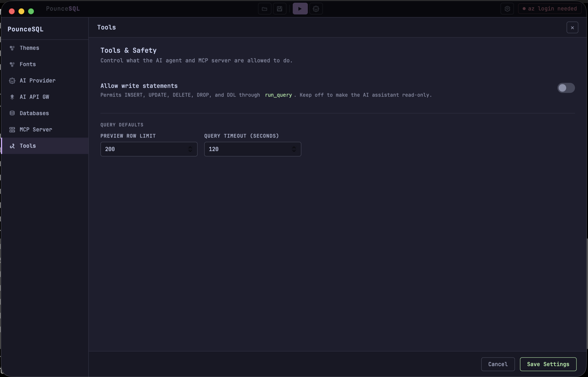This screenshot has width=588, height=377.
Task: Click the macOS green zoom window button
Action: [x=31, y=11]
